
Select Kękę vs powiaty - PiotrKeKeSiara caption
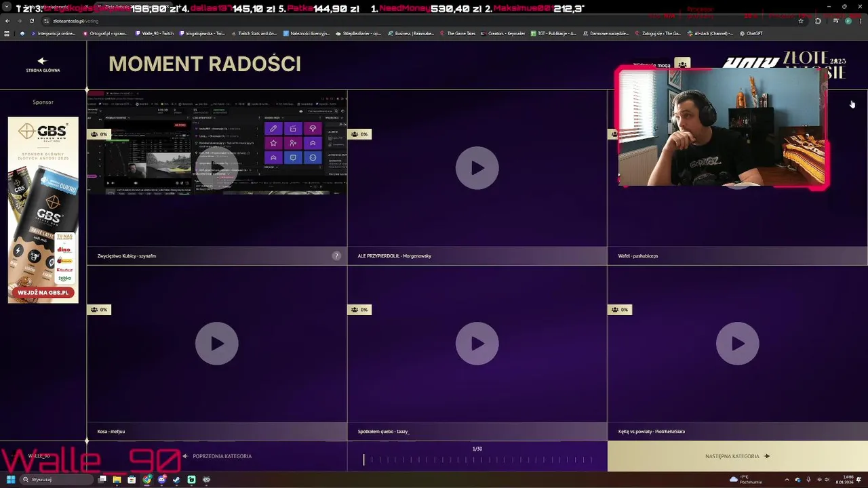(651, 432)
